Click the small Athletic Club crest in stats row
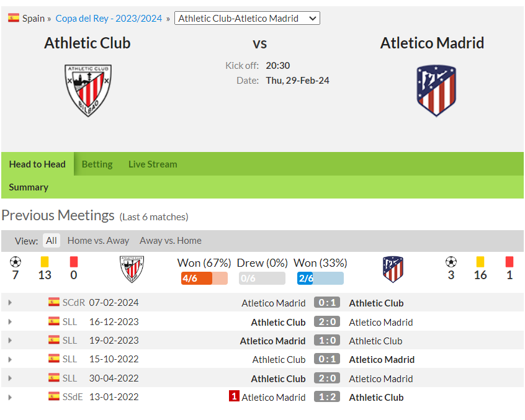The image size is (525, 420). (132, 269)
